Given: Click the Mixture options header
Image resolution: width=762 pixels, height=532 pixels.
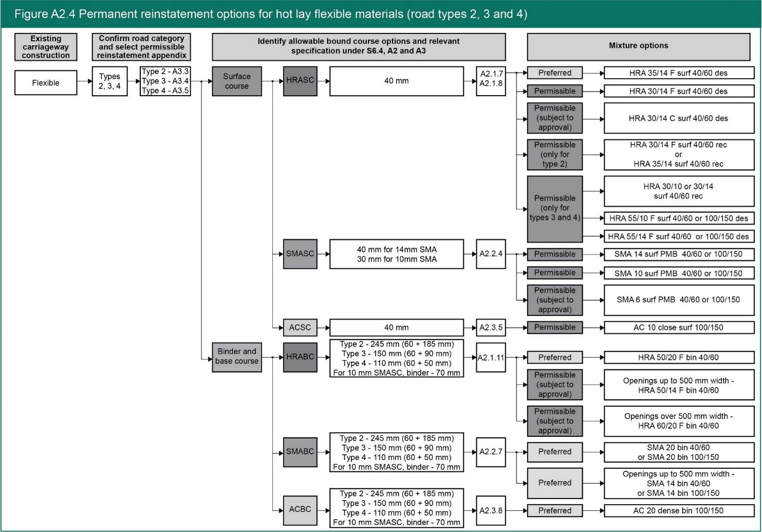Looking at the screenshot, I should click(638, 46).
